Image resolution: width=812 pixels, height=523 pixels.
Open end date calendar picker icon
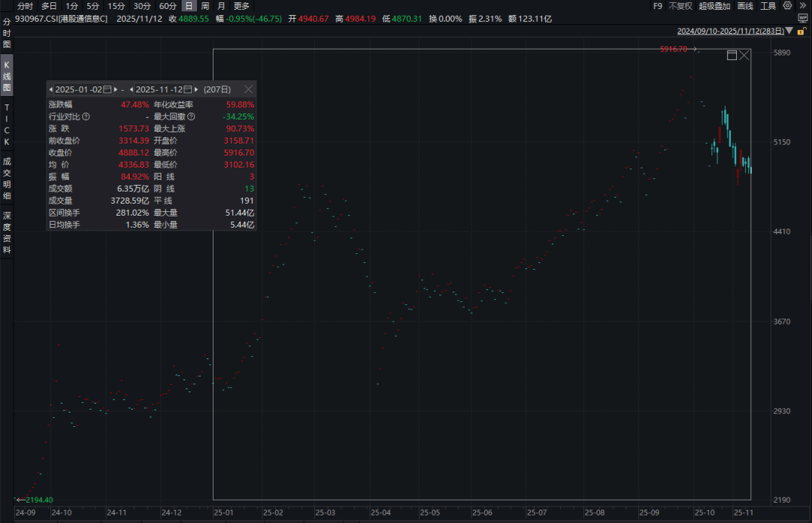(188, 89)
